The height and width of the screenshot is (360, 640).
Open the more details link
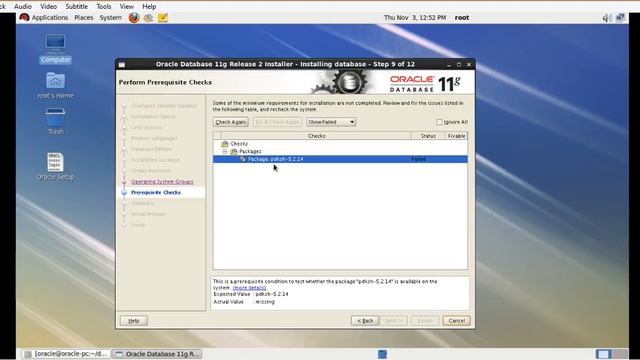249,288
